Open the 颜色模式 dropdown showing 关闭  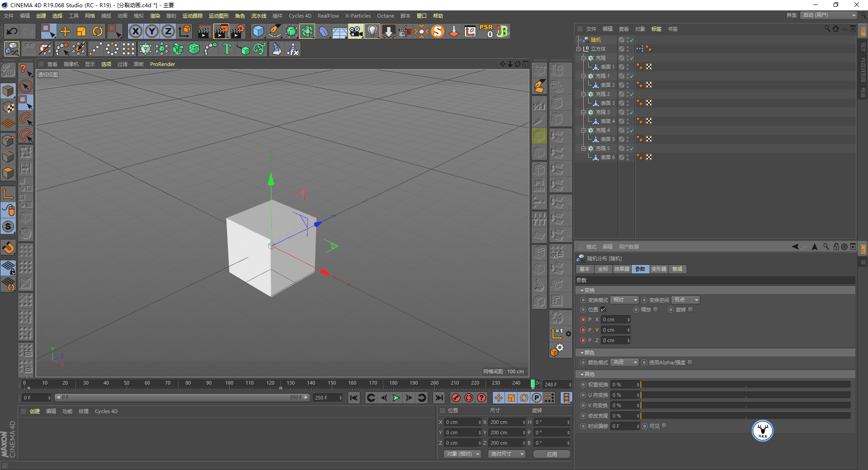pos(624,362)
